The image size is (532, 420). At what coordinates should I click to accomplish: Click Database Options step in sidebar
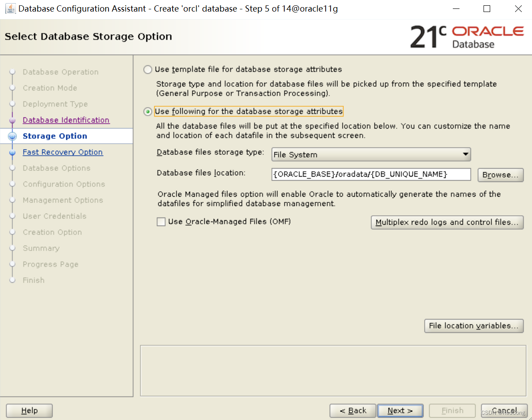pyautogui.click(x=56, y=168)
